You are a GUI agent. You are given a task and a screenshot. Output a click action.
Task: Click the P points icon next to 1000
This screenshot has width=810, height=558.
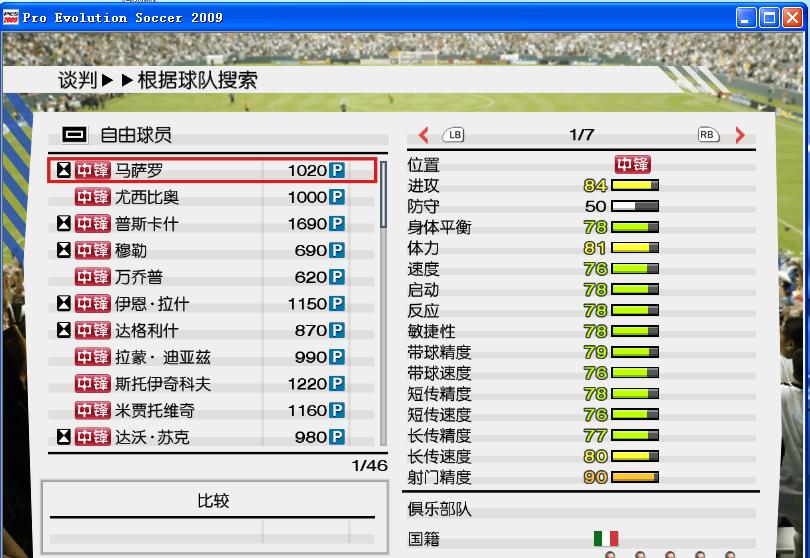point(337,197)
